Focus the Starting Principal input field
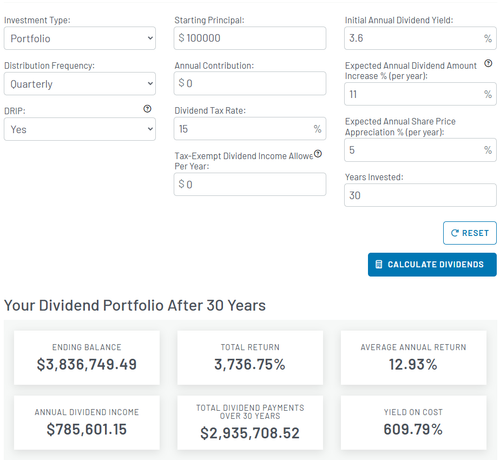This screenshot has height=460, width=500. [x=250, y=38]
